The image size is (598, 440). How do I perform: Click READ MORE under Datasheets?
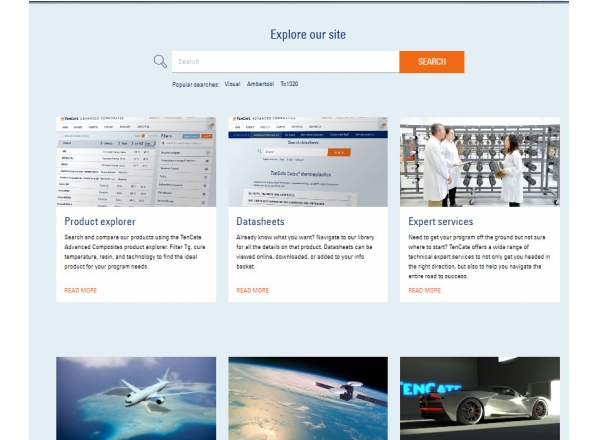point(252,291)
